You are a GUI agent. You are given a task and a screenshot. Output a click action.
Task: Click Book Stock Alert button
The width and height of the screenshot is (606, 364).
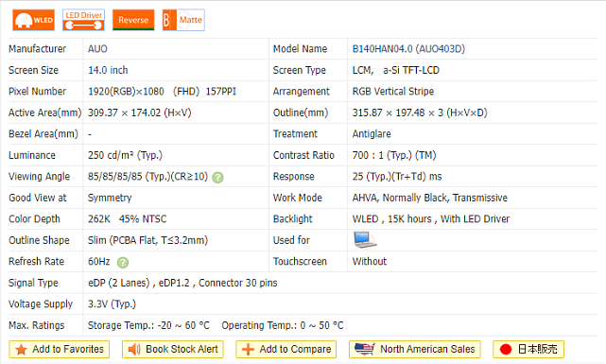tap(173, 349)
